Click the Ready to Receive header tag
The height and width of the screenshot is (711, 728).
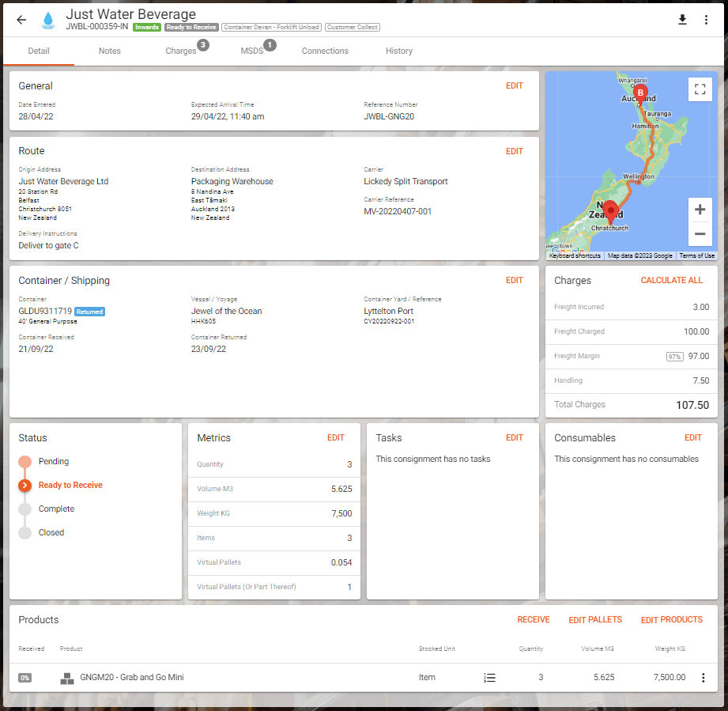191,28
